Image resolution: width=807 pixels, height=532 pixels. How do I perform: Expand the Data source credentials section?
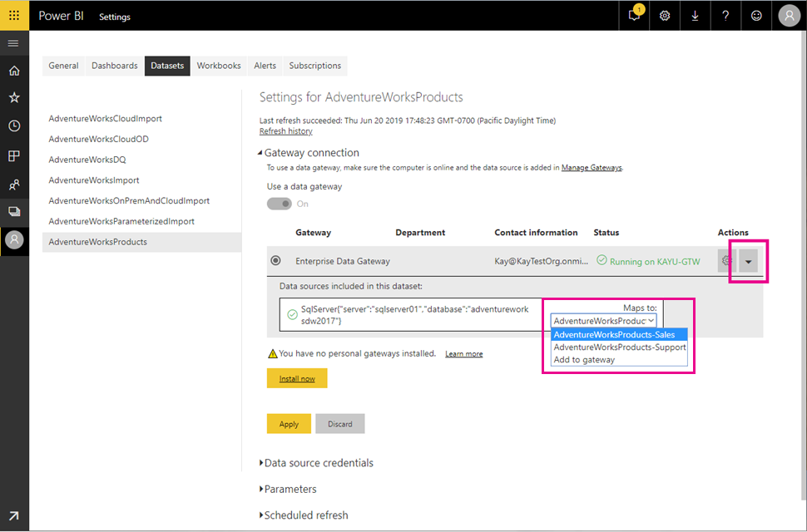pos(316,463)
